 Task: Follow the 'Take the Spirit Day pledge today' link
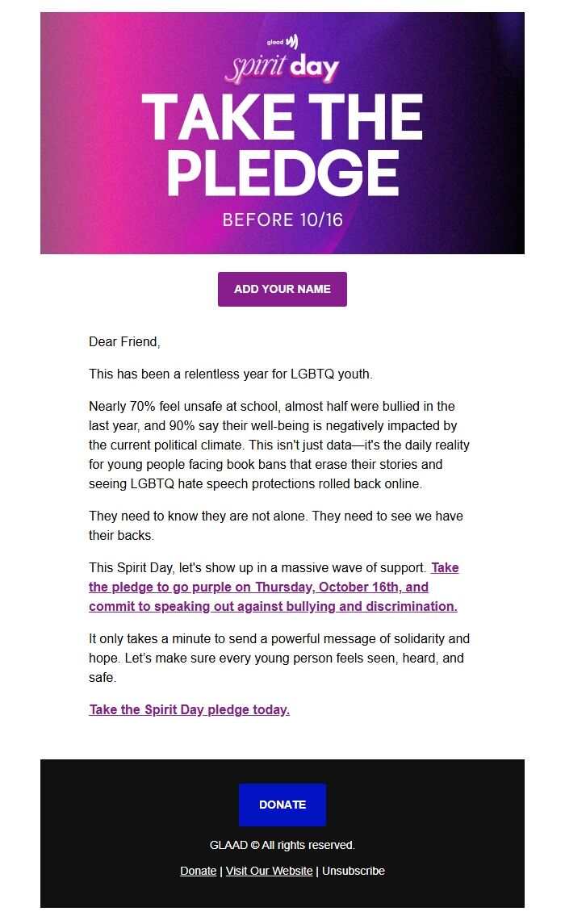pyautogui.click(x=189, y=709)
